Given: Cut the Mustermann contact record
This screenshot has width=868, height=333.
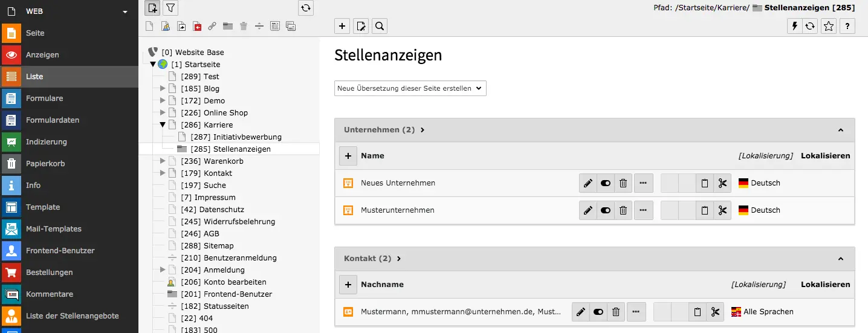Looking at the screenshot, I should pos(715,312).
